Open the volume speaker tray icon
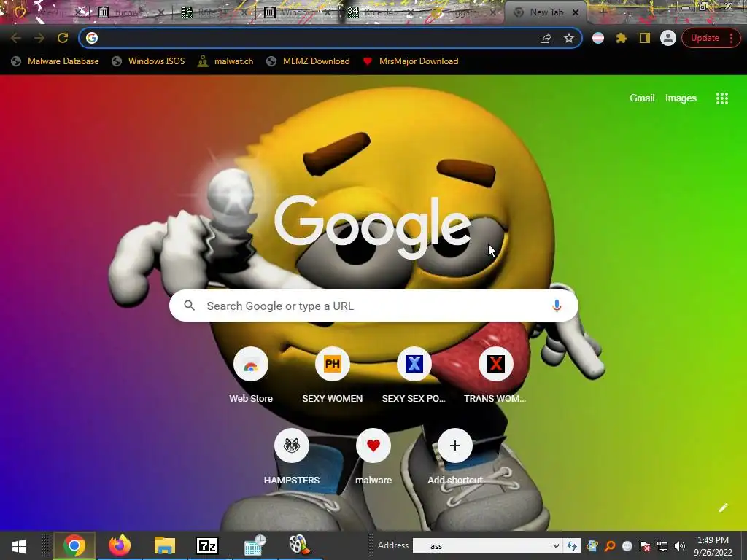 point(680,546)
